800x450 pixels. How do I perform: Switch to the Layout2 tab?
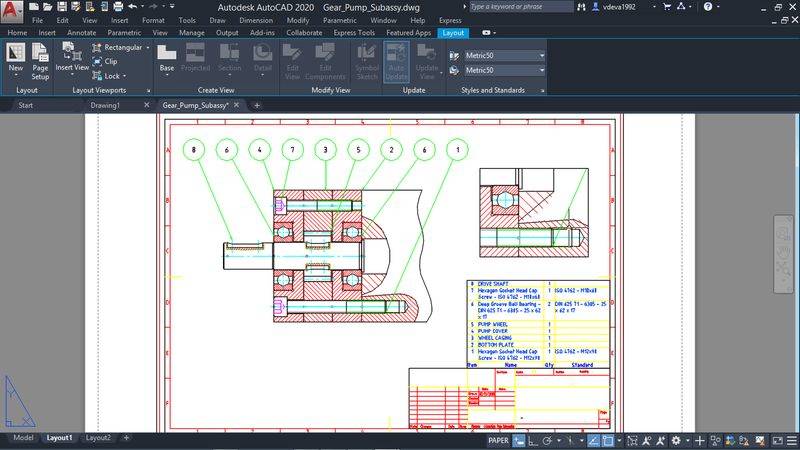tap(98, 438)
